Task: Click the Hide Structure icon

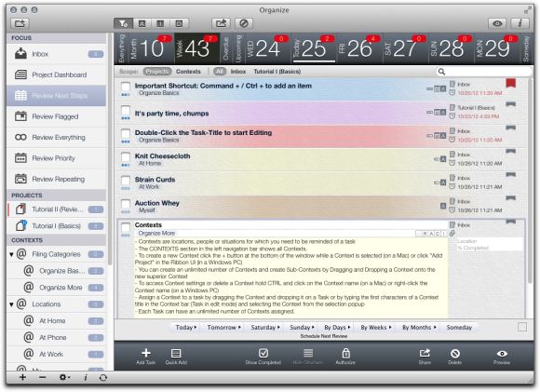Action: pyautogui.click(x=308, y=353)
